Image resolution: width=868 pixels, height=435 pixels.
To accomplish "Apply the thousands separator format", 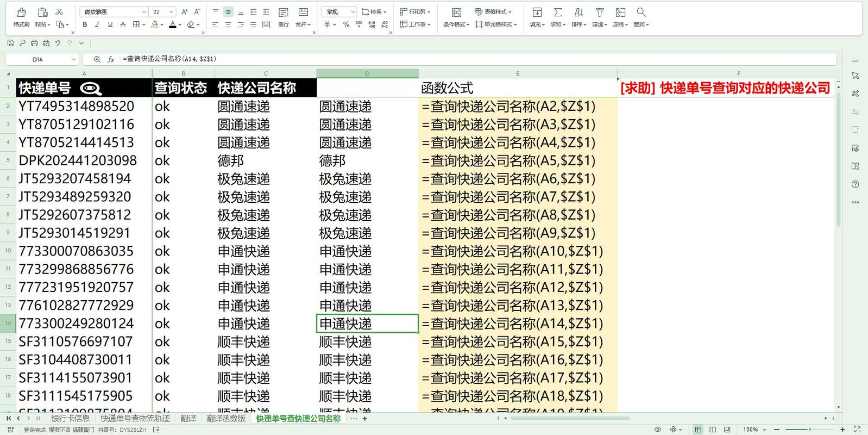I will [x=359, y=24].
